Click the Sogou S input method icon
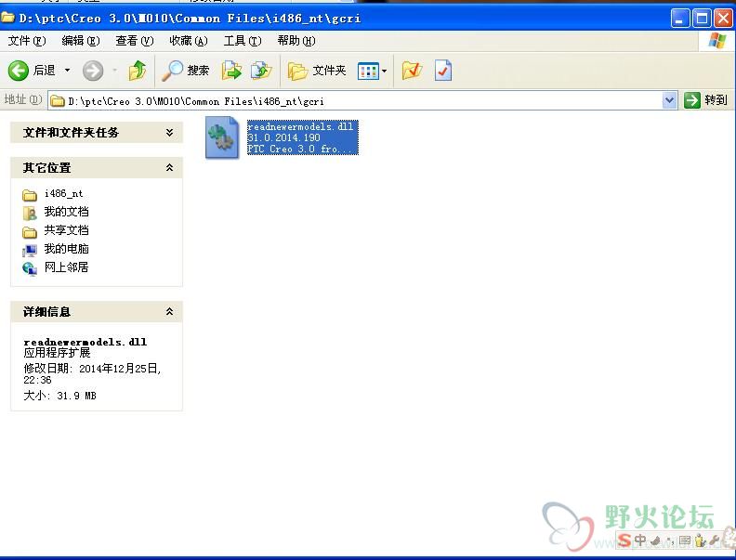This screenshot has height=560, width=736. 624,540
